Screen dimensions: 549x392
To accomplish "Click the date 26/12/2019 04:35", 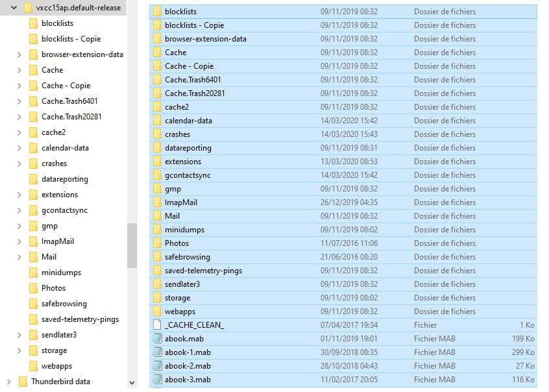I will click(x=349, y=202).
